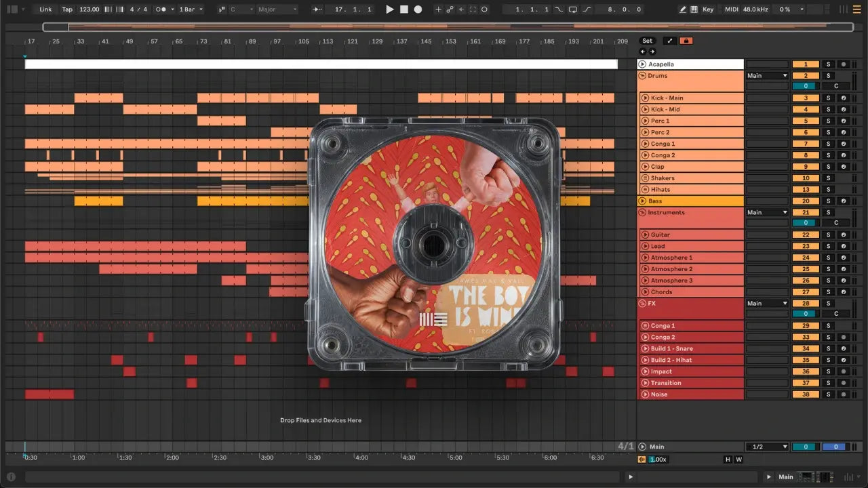The height and width of the screenshot is (488, 868).
Task: Click the Follow playback arrow icon
Action: click(x=317, y=9)
